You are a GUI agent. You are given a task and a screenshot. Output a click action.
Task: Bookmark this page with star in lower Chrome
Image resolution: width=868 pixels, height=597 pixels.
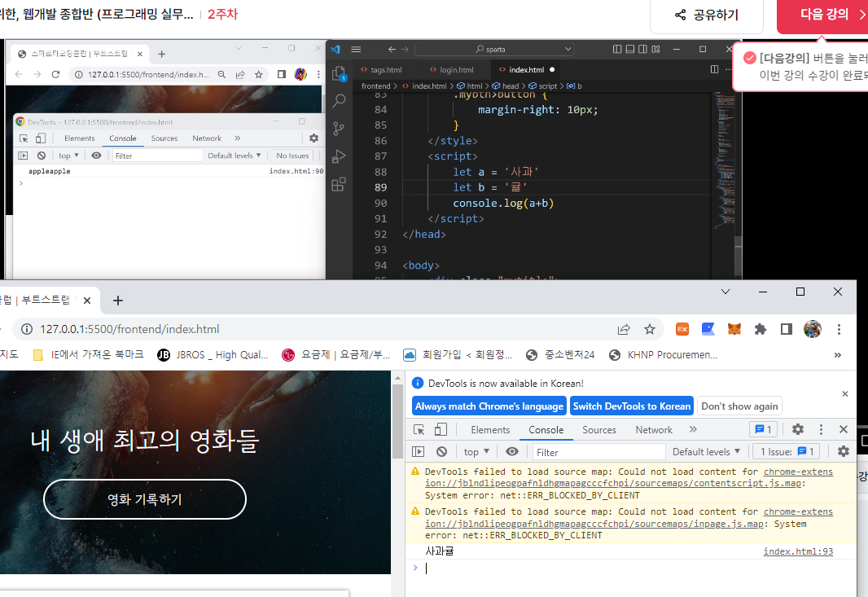[649, 330]
